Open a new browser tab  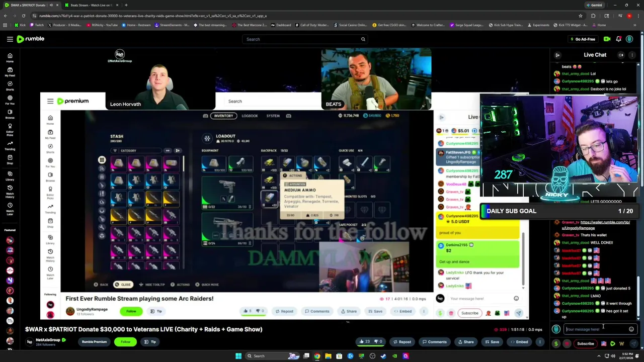tap(126, 5)
